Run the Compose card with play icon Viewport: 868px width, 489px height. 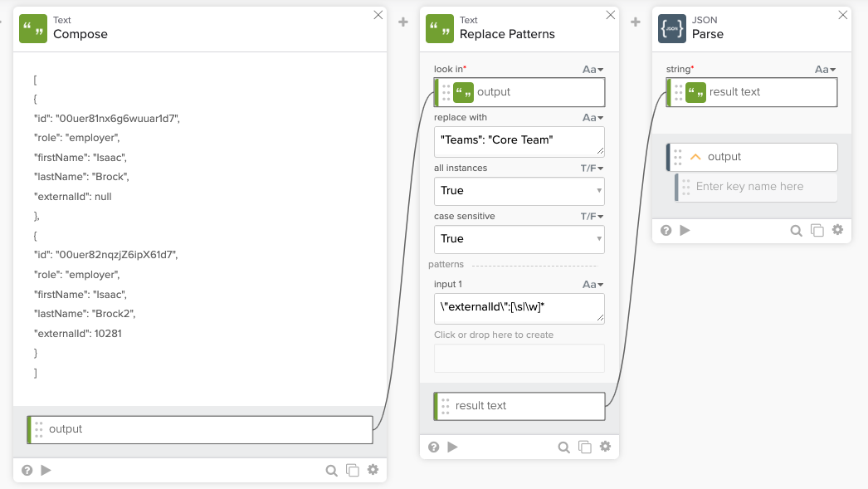(46, 470)
